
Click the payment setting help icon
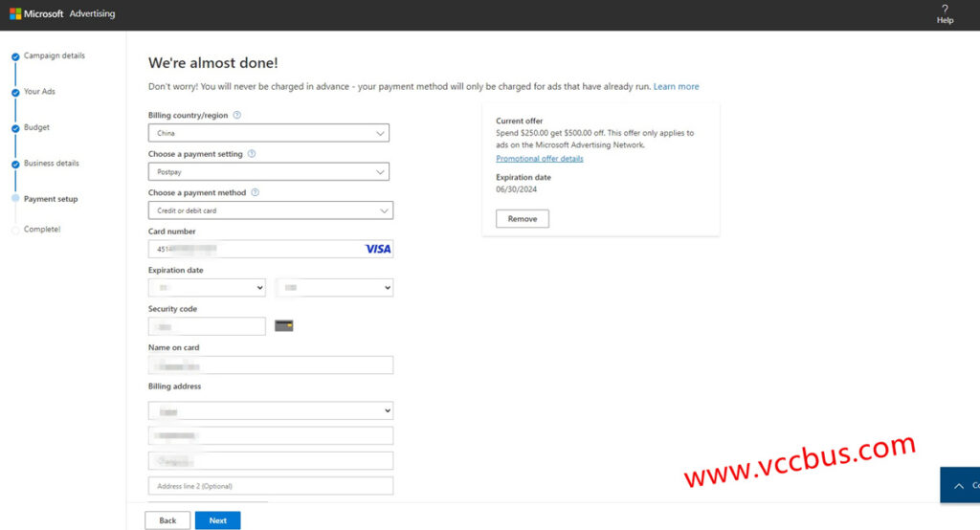pyautogui.click(x=252, y=154)
